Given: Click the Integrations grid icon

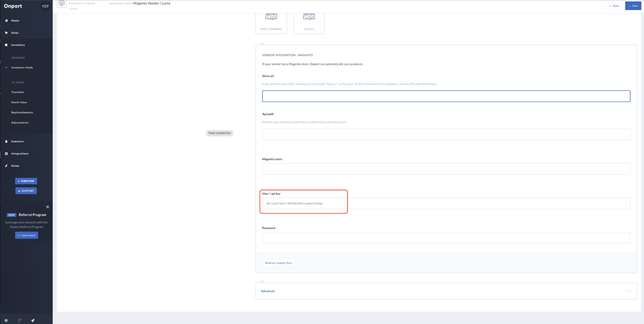Looking at the screenshot, I should pyautogui.click(x=6, y=154).
